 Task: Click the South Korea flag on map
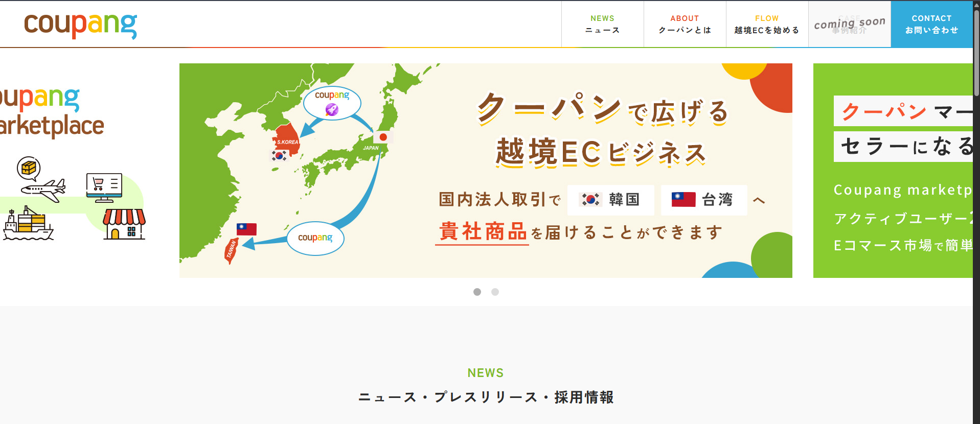279,155
